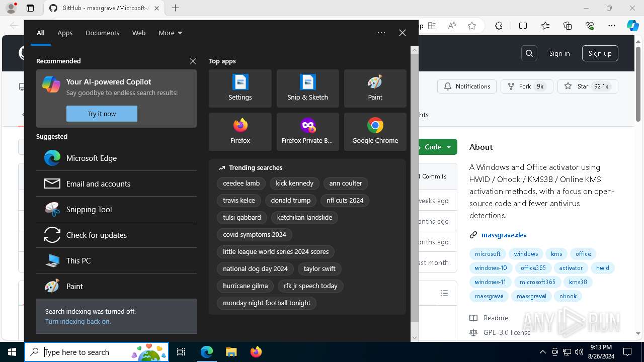Switch to the Documents search tab
The width and height of the screenshot is (644, 362).
[102, 33]
